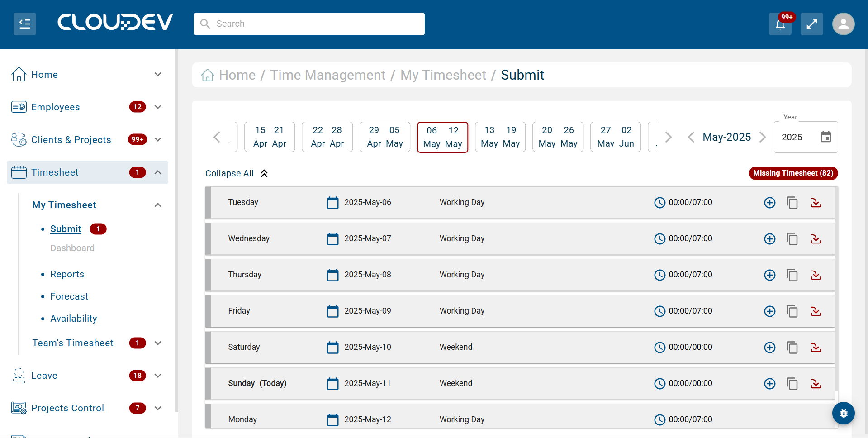The width and height of the screenshot is (868, 438).
Task: Click the red submit icon on Thursday row
Action: point(816,275)
